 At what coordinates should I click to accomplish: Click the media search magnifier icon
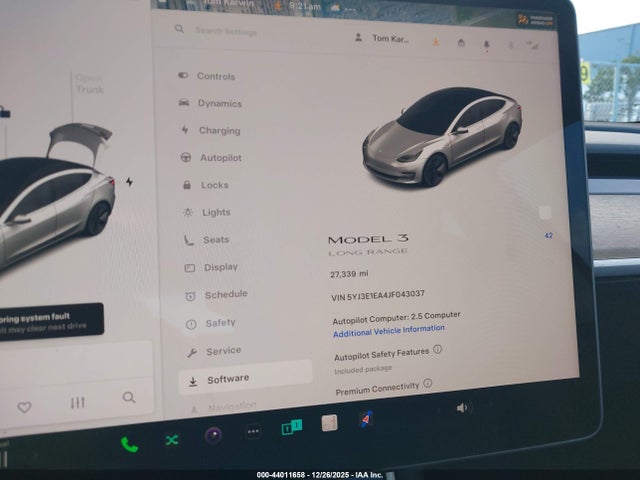click(x=129, y=398)
